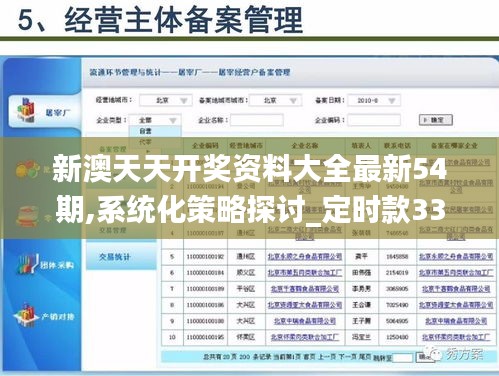Click the 企业编码 input field
Viewport: 499px width, 376px height.
[374, 120]
